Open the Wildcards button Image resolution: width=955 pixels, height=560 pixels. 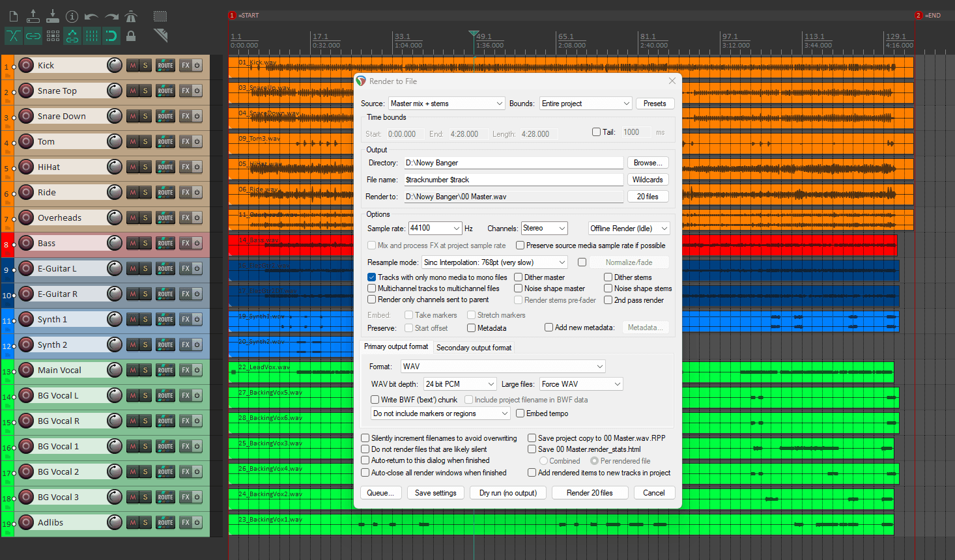tap(648, 180)
